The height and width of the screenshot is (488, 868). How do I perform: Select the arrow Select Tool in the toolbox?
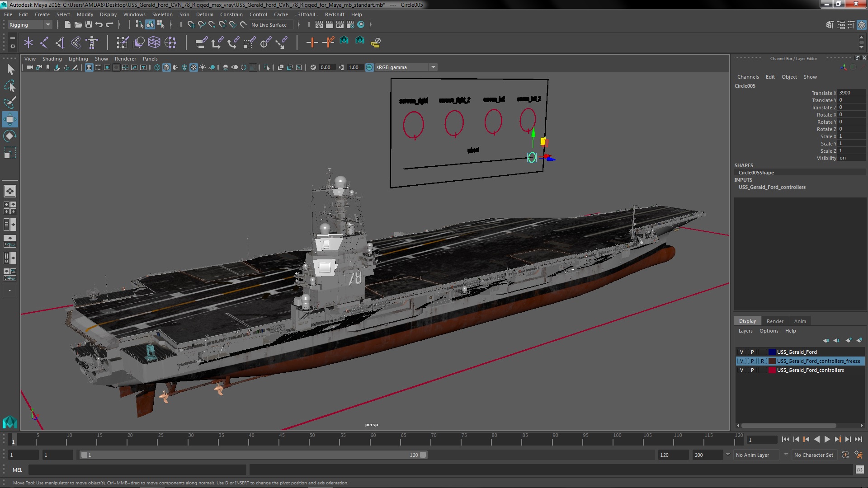pyautogui.click(x=10, y=69)
